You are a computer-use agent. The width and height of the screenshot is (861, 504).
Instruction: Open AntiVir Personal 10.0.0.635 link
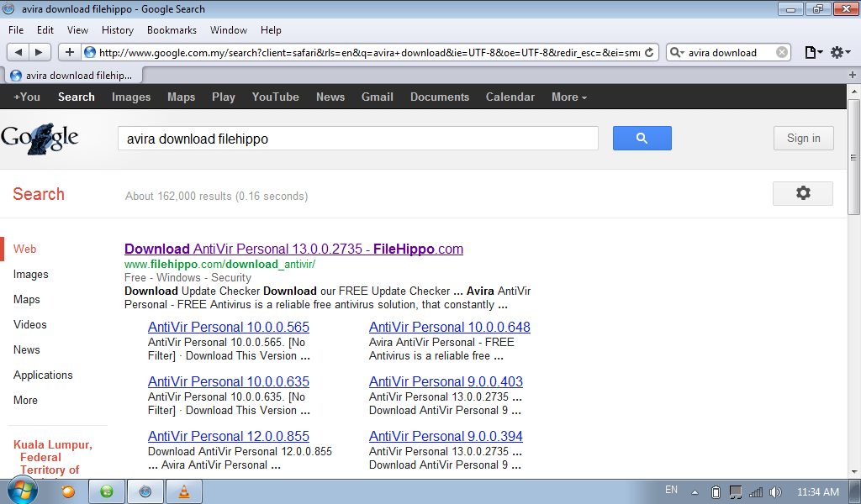pyautogui.click(x=229, y=381)
